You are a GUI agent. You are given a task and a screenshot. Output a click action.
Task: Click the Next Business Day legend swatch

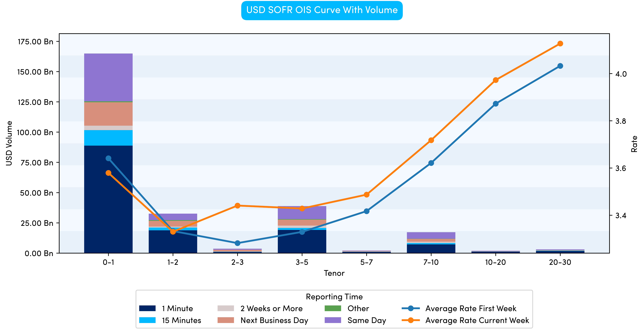pos(226,320)
